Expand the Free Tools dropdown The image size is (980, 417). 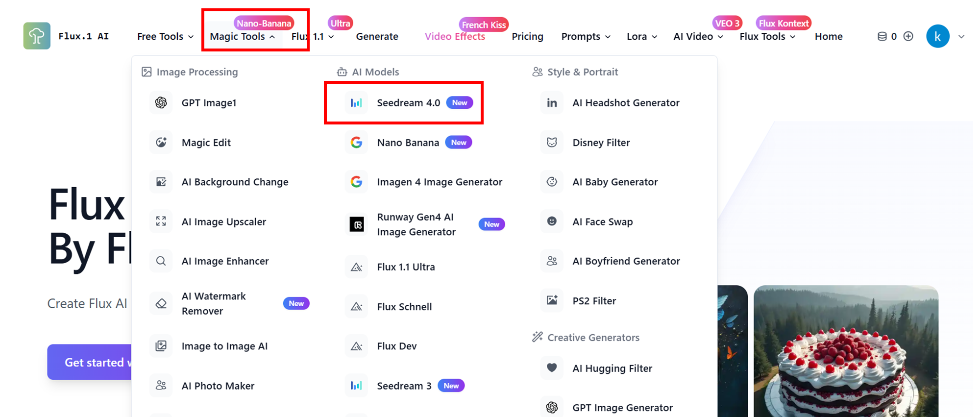coord(166,37)
